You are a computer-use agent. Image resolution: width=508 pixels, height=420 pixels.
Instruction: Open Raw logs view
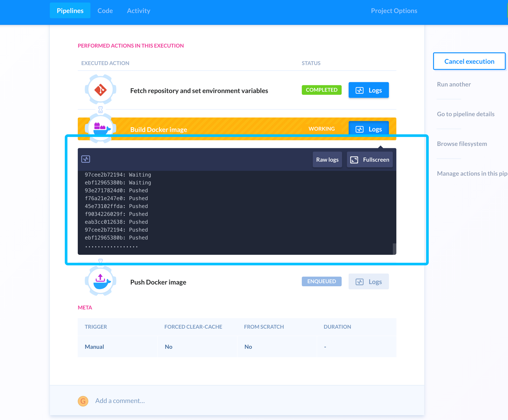pos(327,160)
